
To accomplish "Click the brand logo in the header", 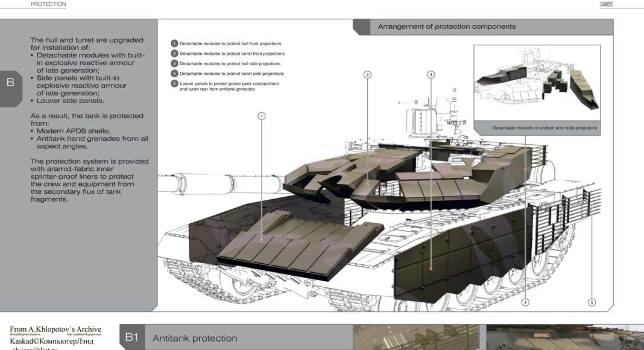I will pyautogui.click(x=606, y=4).
